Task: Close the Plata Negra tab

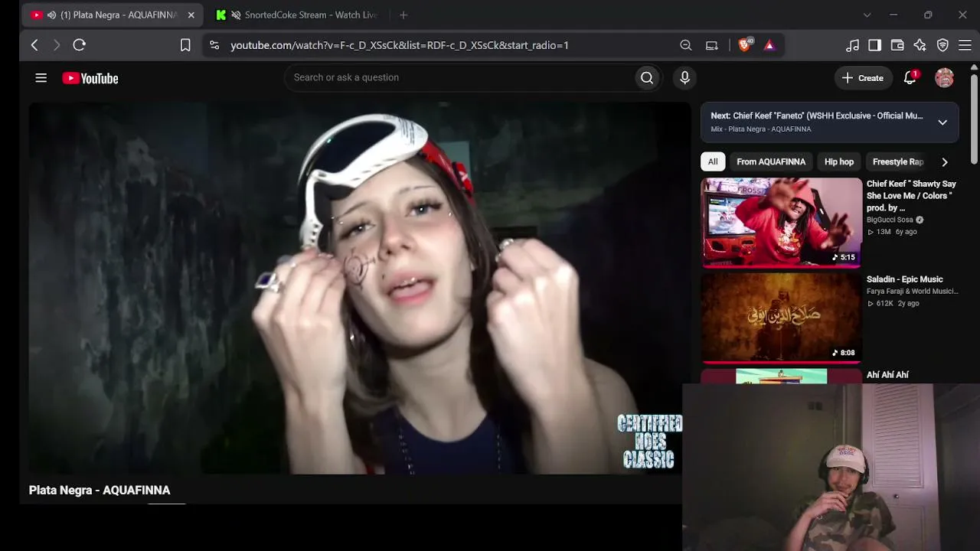Action: point(191,15)
